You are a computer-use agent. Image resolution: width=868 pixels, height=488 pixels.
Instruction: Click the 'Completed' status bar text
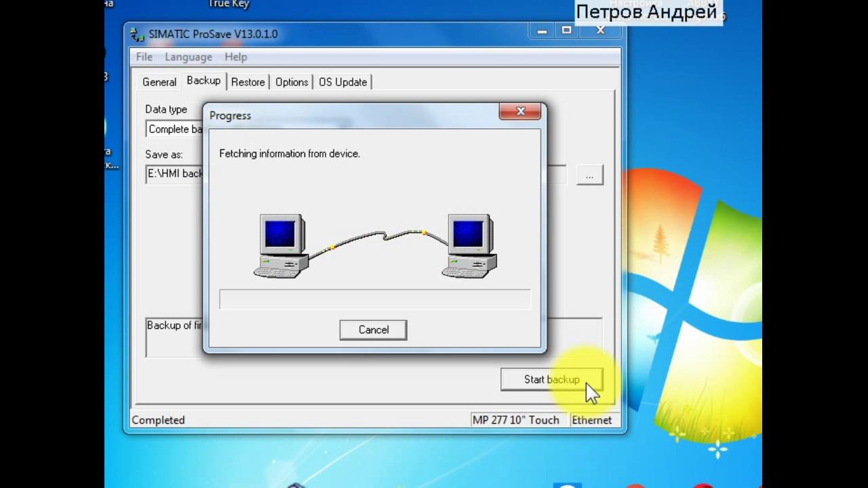(x=158, y=420)
